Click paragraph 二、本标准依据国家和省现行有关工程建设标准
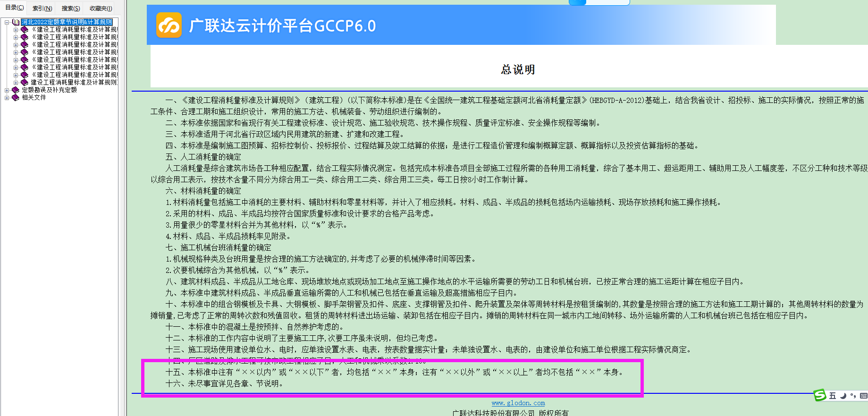The width and height of the screenshot is (868, 416). pyautogui.click(x=384, y=123)
